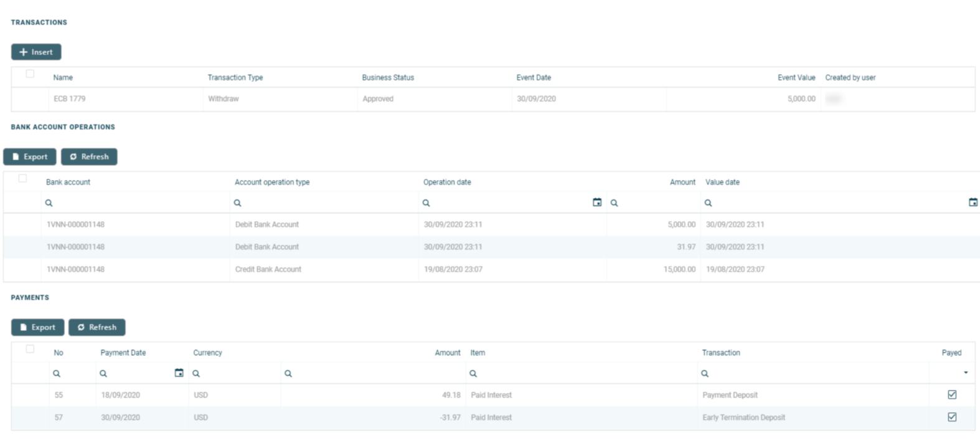
Task: Click search icon under Bank account column
Action: tap(49, 203)
